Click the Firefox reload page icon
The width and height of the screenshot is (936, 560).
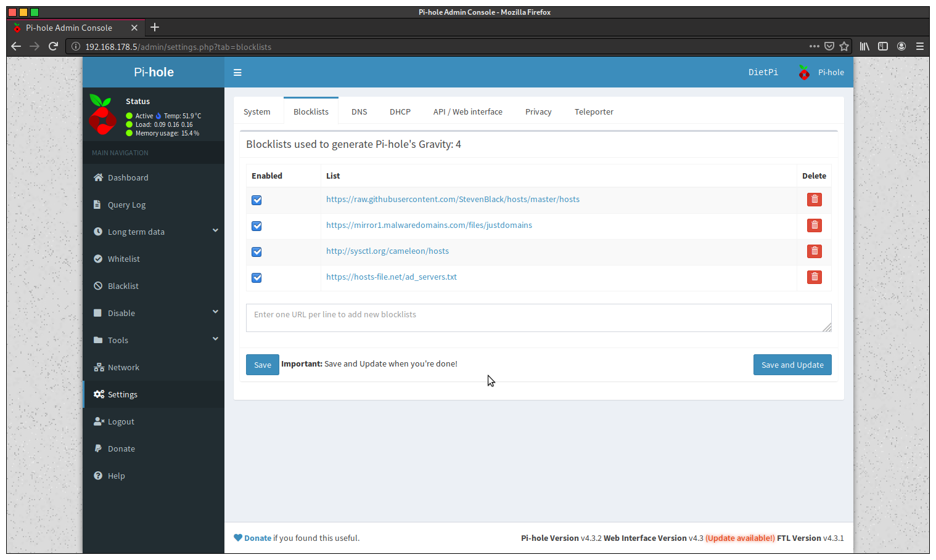(54, 46)
